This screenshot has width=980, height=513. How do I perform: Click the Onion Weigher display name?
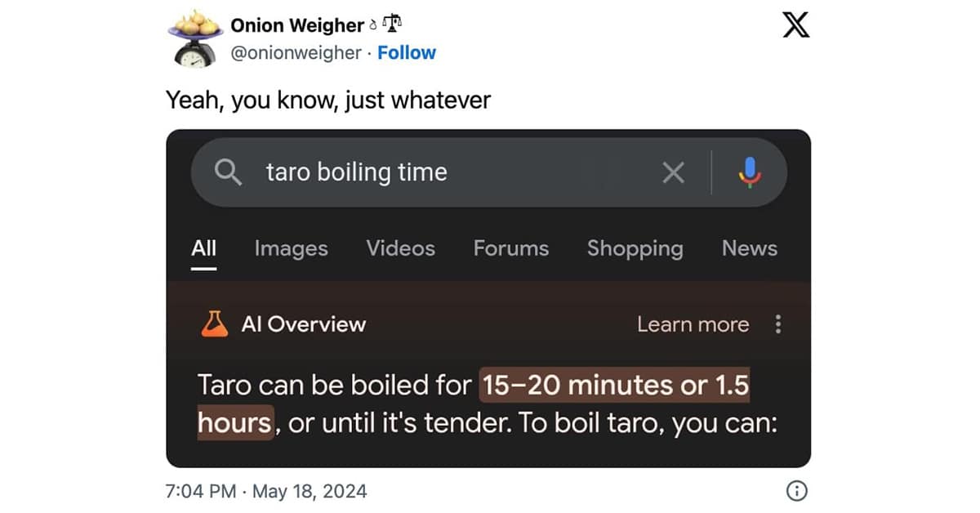[x=297, y=25]
